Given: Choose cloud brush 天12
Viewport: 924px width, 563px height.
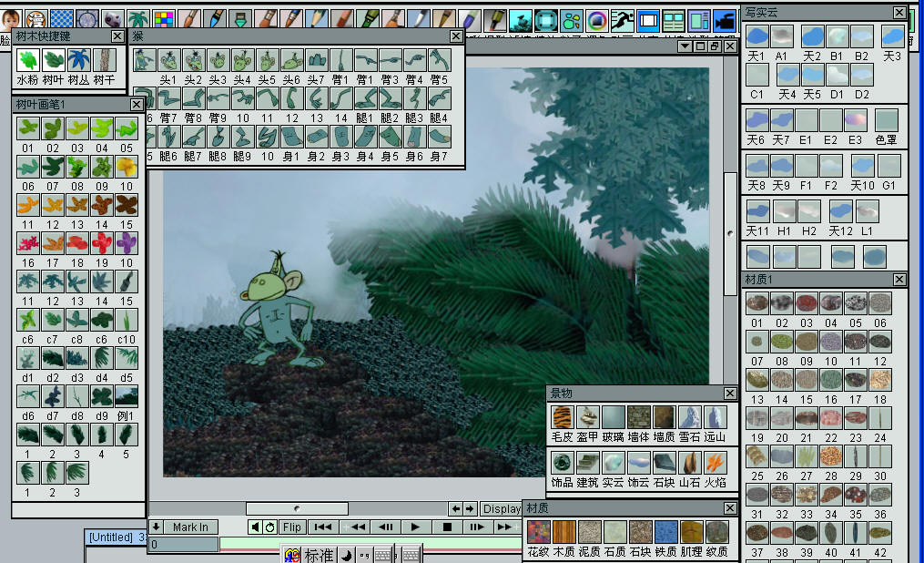Looking at the screenshot, I should [x=840, y=211].
